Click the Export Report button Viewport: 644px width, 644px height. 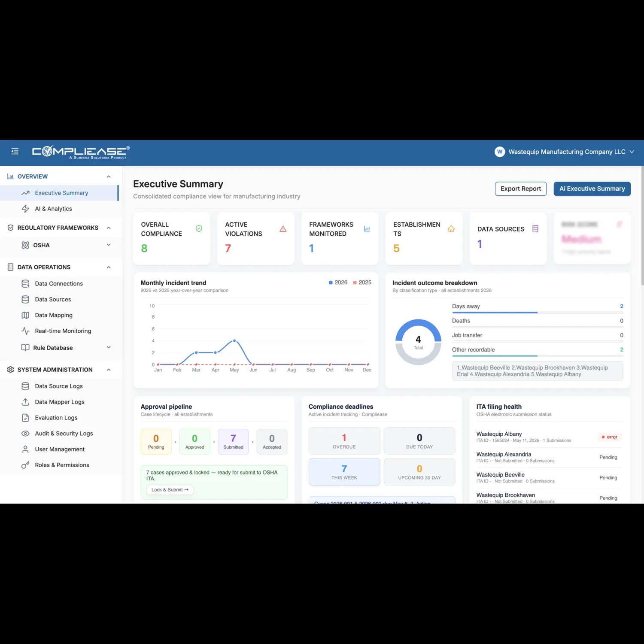[521, 189]
